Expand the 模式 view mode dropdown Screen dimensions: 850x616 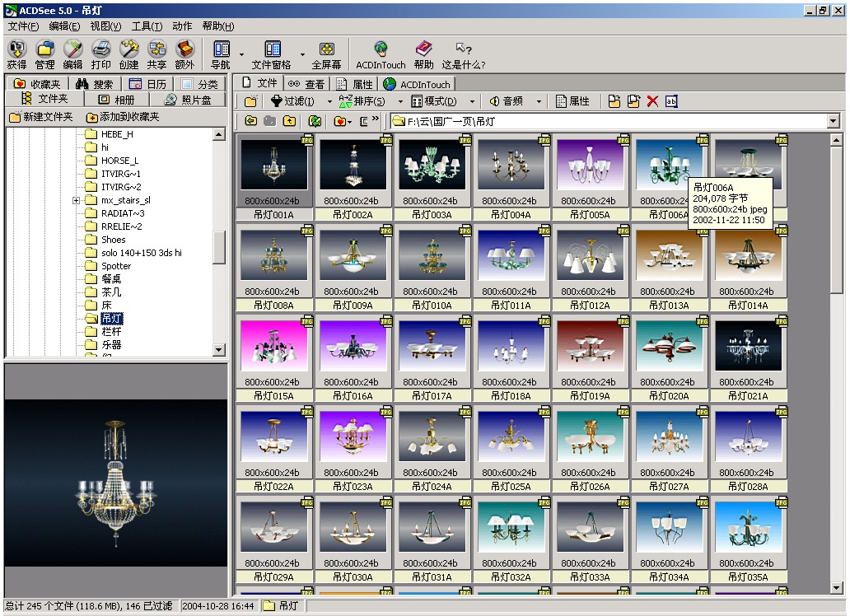[x=440, y=101]
